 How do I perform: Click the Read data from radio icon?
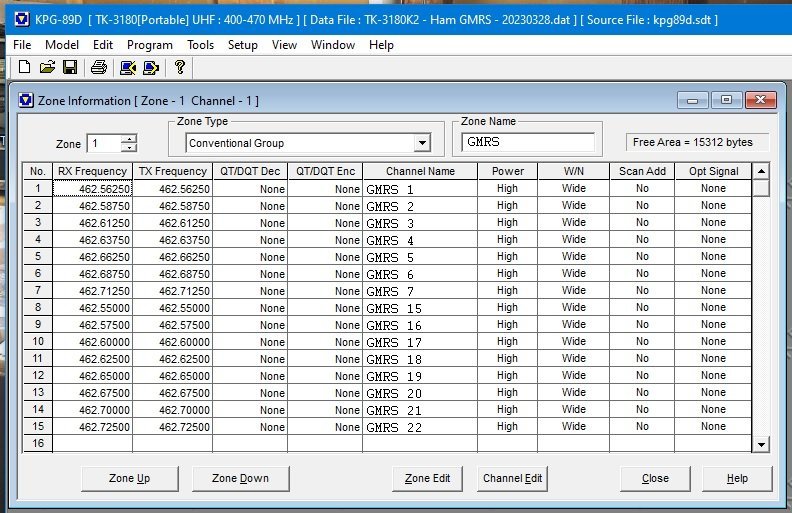[127, 67]
